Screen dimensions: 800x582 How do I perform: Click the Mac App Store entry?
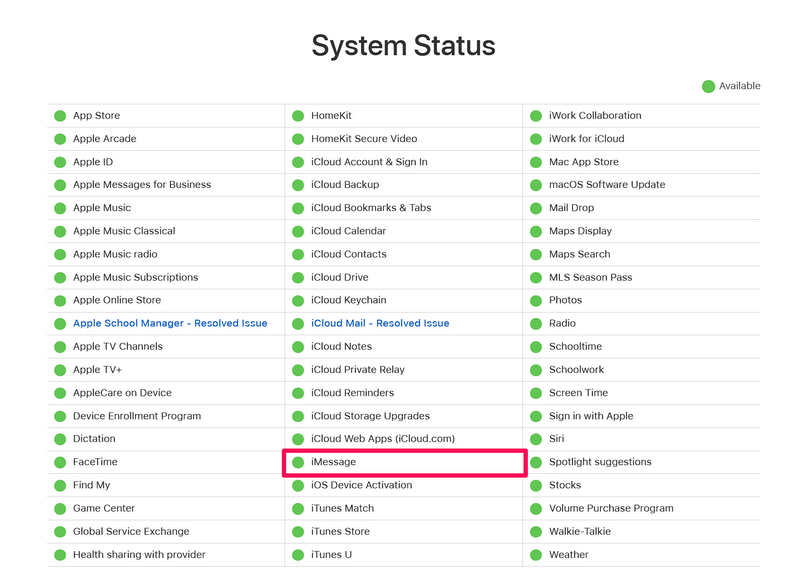coord(584,162)
